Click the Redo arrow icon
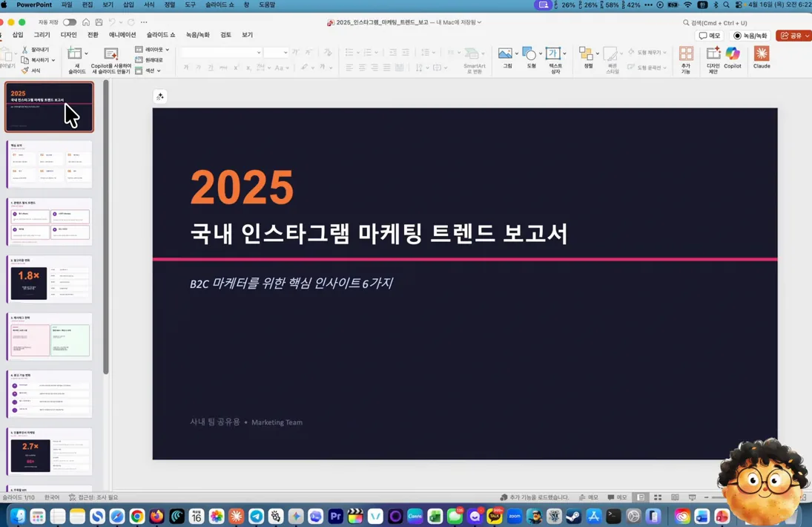Screen dimensions: 812x527 click(131, 22)
